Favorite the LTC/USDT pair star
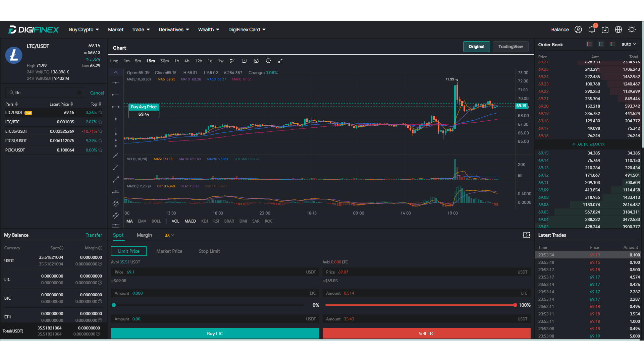 pos(100,113)
